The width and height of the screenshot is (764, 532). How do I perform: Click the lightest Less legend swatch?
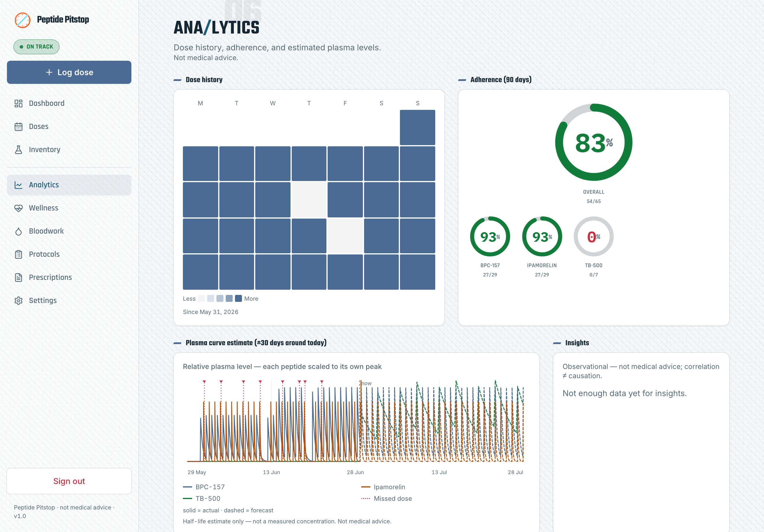click(201, 299)
